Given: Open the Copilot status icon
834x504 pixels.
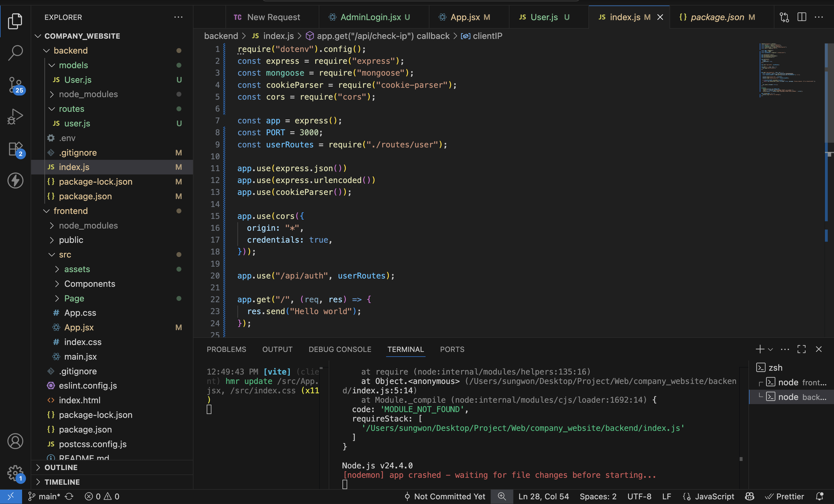Looking at the screenshot, I should tap(750, 496).
